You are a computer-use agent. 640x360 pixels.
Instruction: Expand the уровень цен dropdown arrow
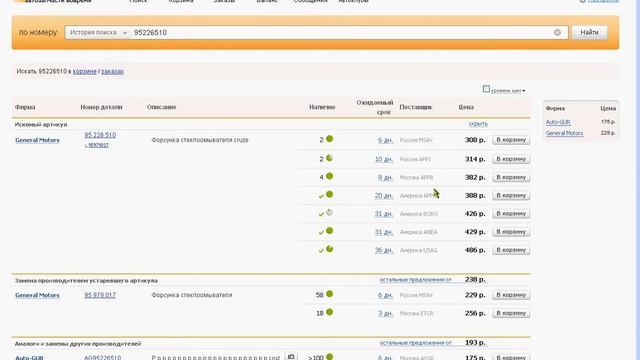[524, 91]
